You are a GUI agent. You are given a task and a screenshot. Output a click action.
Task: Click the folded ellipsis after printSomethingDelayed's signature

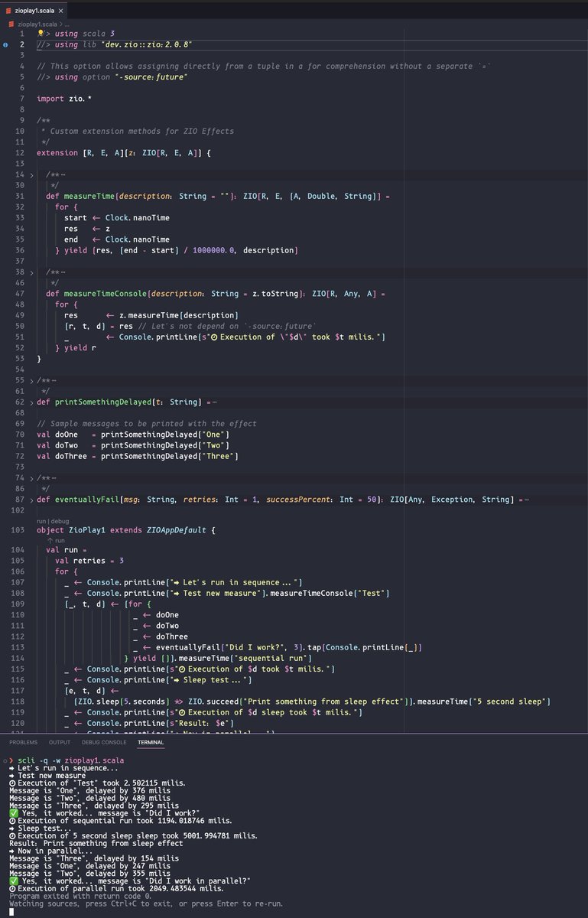pyautogui.click(x=213, y=402)
